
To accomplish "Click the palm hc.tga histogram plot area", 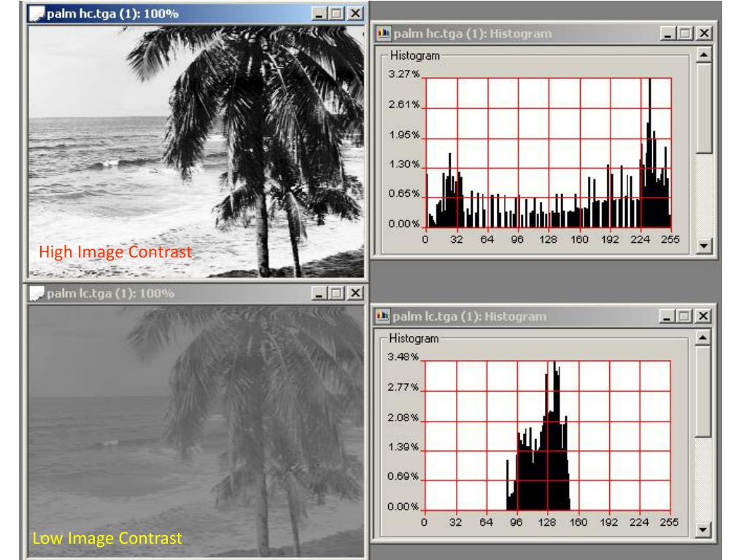I will point(549,152).
